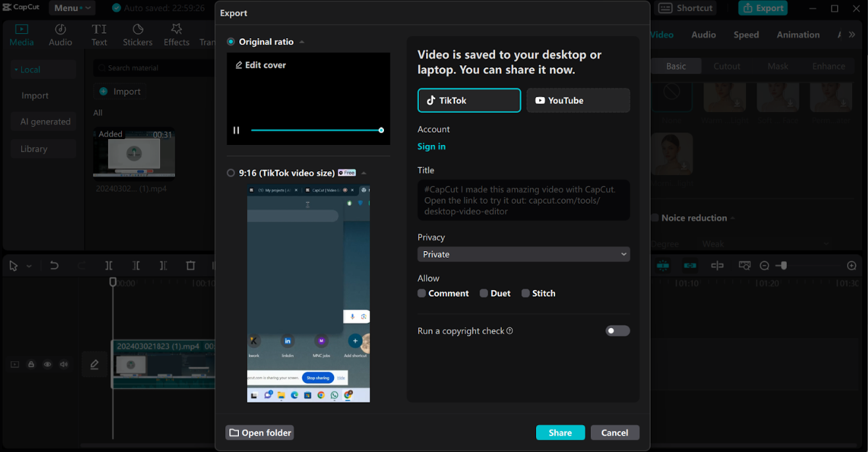Click the Sign in link
The image size is (868, 452).
tap(431, 146)
